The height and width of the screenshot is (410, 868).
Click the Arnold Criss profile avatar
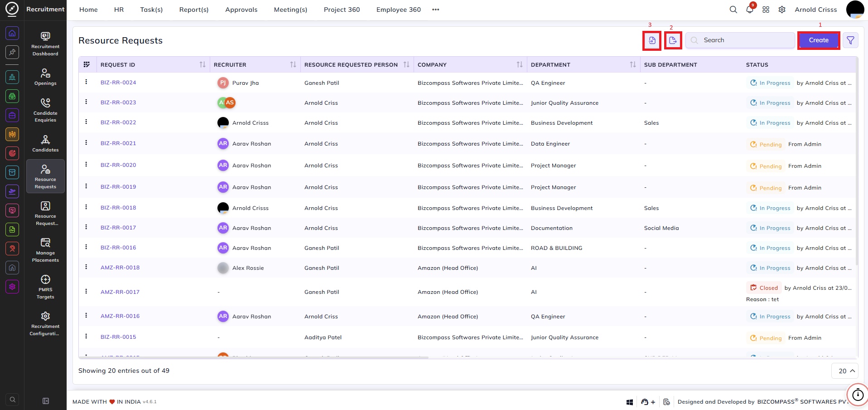[855, 10]
